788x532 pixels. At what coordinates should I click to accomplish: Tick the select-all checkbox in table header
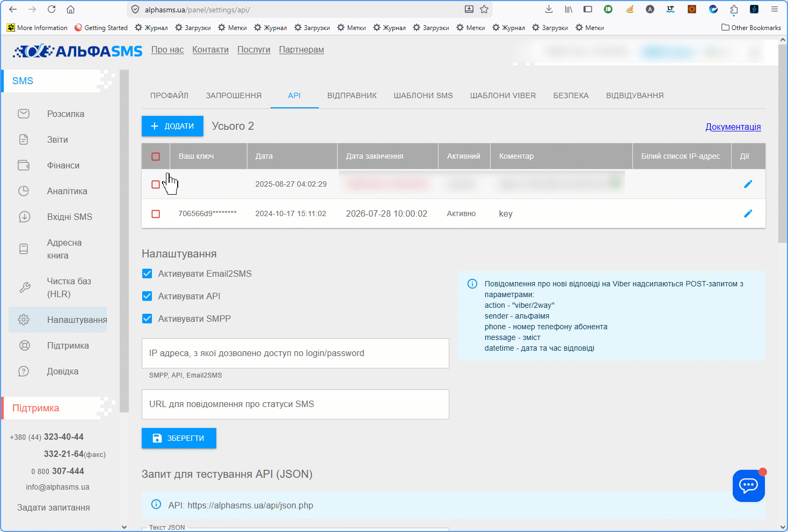pyautogui.click(x=156, y=157)
